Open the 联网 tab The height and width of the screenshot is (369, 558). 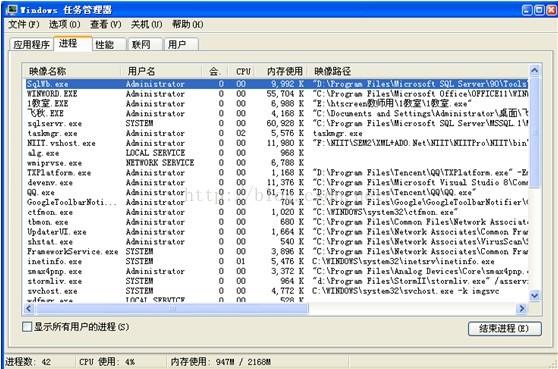(145, 44)
